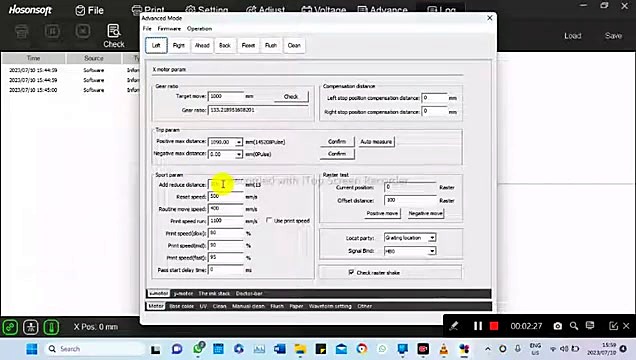The height and width of the screenshot is (360, 636).
Task: Click the recorder camera snapshot icon
Action: (558, 326)
